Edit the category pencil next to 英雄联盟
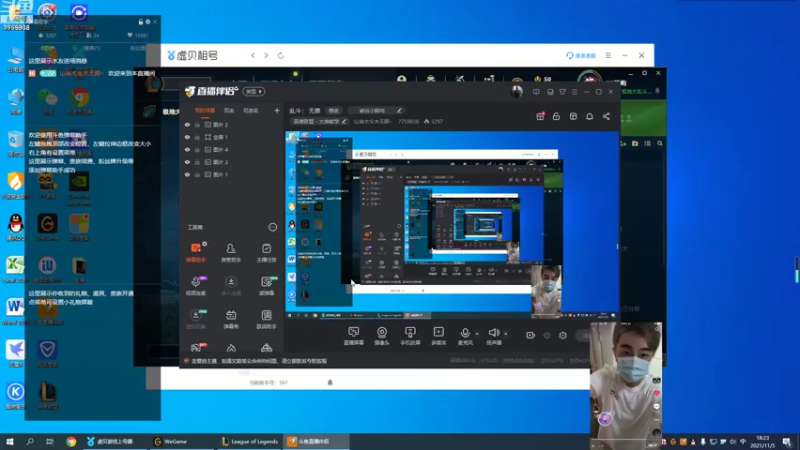Image resolution: width=800 pixels, height=450 pixels. click(x=344, y=121)
